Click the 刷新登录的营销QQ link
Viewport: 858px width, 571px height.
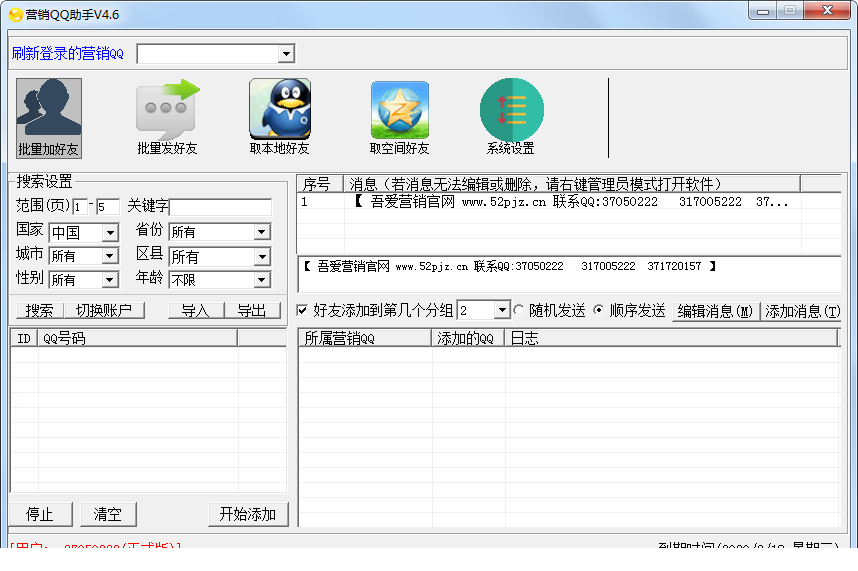pyautogui.click(x=68, y=54)
